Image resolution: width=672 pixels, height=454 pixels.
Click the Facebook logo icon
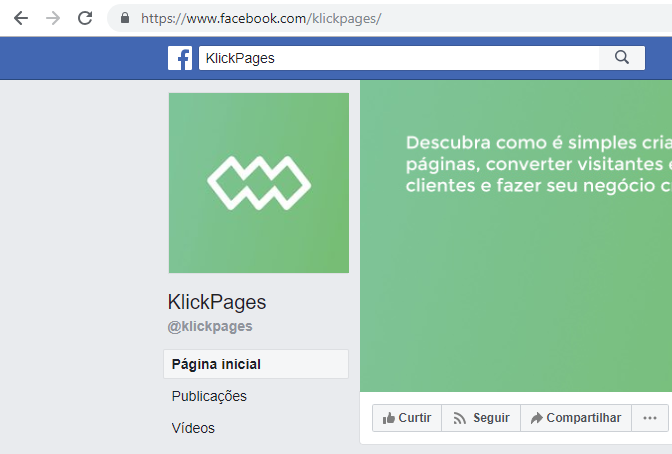point(180,58)
